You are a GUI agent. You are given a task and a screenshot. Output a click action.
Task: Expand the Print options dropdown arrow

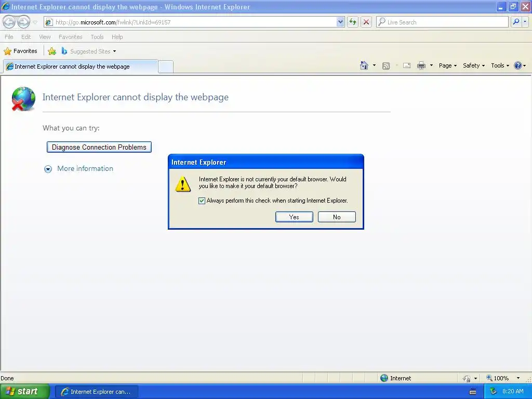tap(431, 65)
